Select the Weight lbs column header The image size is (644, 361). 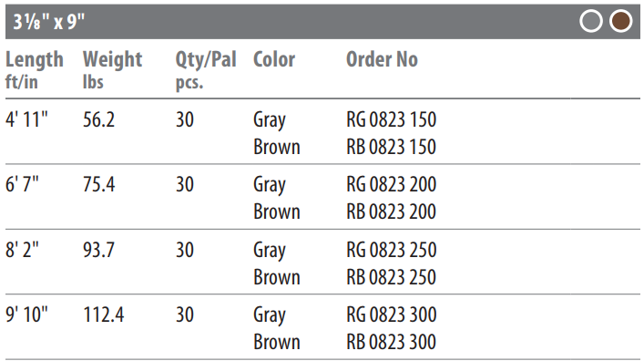pyautogui.click(x=113, y=70)
